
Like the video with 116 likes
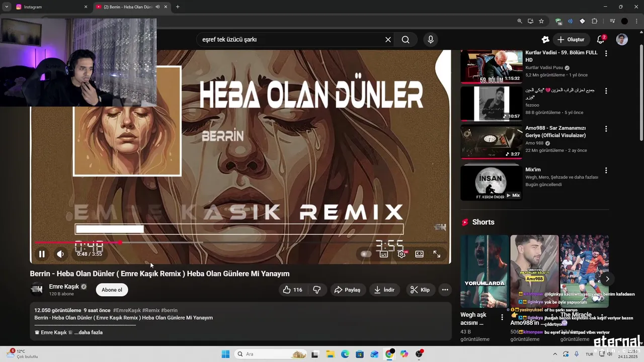point(292,290)
